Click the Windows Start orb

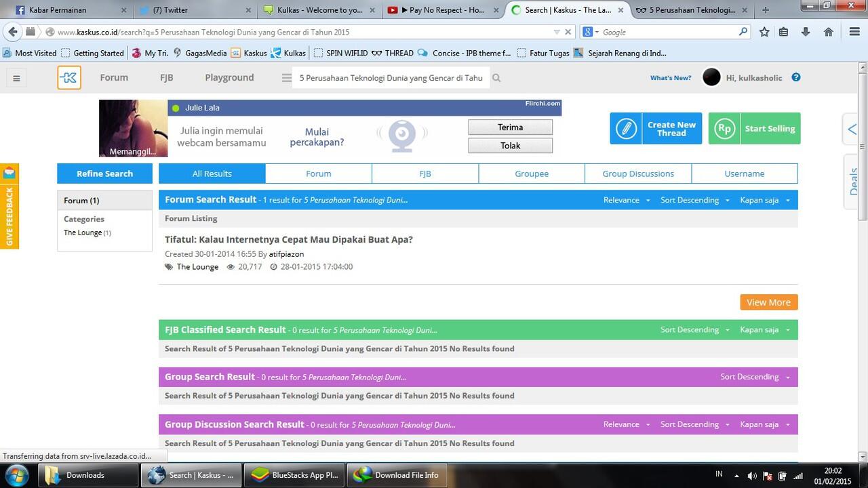coord(17,474)
